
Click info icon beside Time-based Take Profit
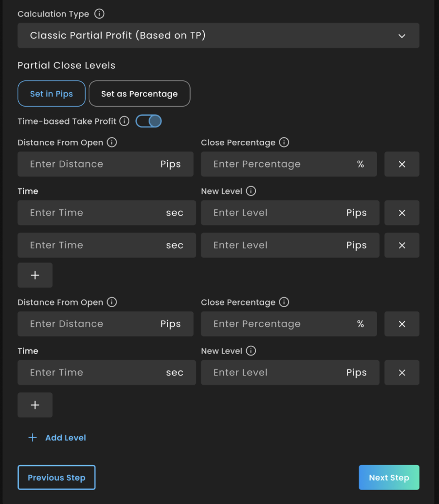pos(124,121)
